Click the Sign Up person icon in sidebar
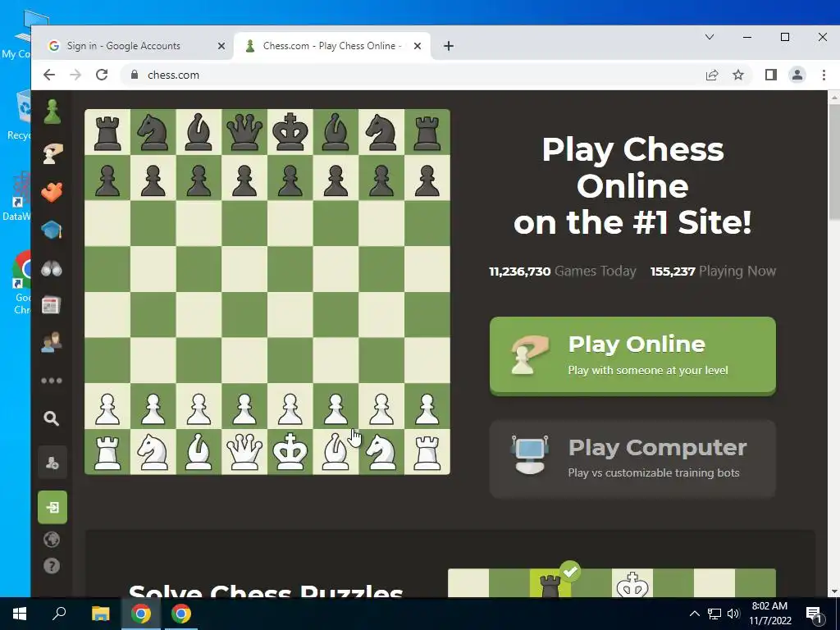The height and width of the screenshot is (630, 840). pos(52,463)
